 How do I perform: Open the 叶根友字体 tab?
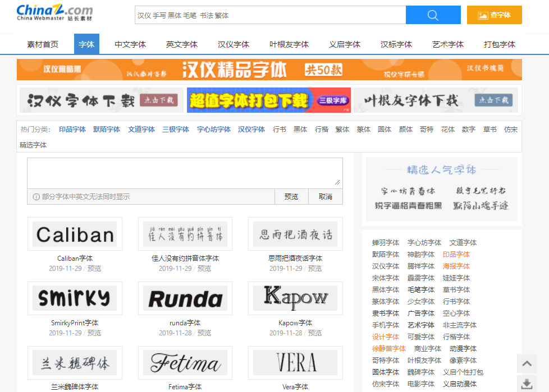[x=289, y=44]
